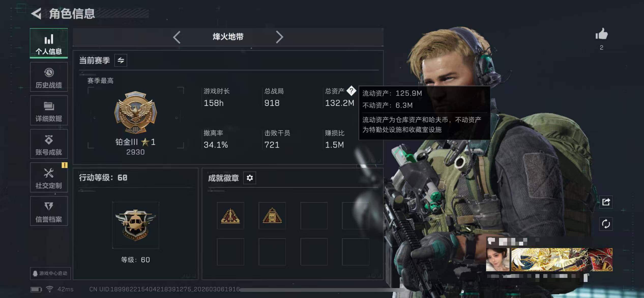
Task: Switch to previous mode with left chevron
Action: [177, 37]
